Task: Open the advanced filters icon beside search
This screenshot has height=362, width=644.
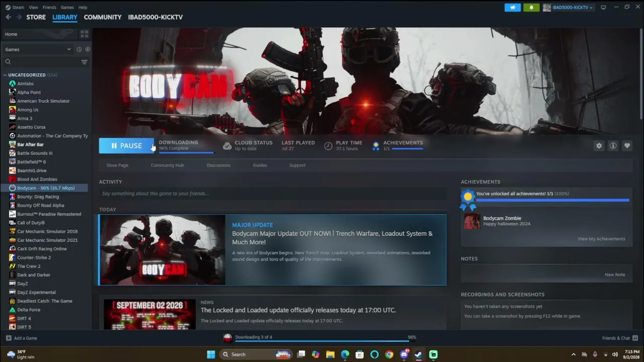Action: [84, 62]
